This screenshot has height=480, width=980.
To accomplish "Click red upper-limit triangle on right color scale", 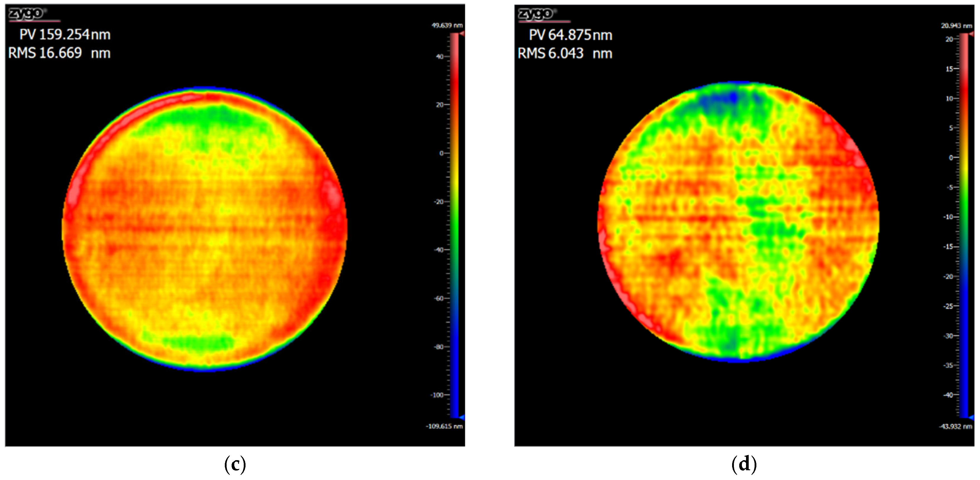I will (x=971, y=34).
